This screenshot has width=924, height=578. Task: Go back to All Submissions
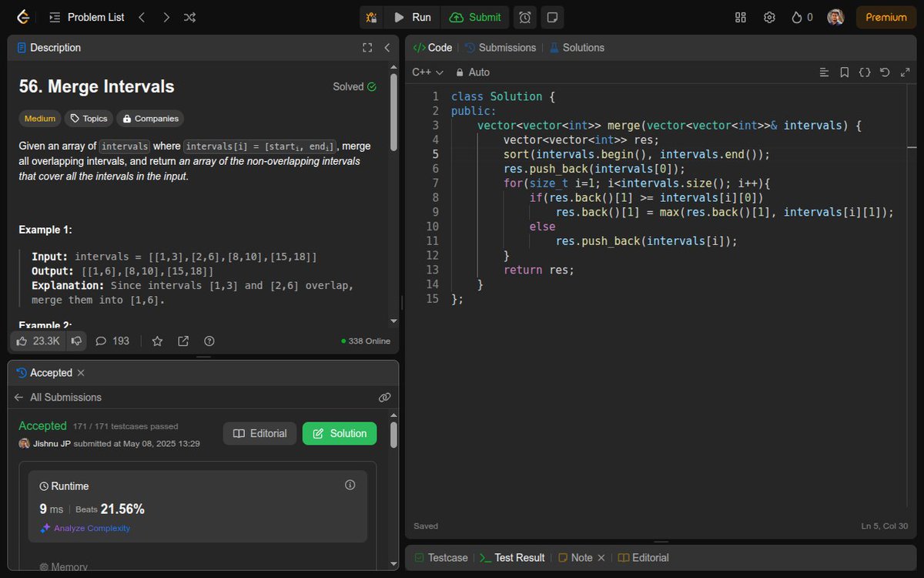(x=58, y=398)
